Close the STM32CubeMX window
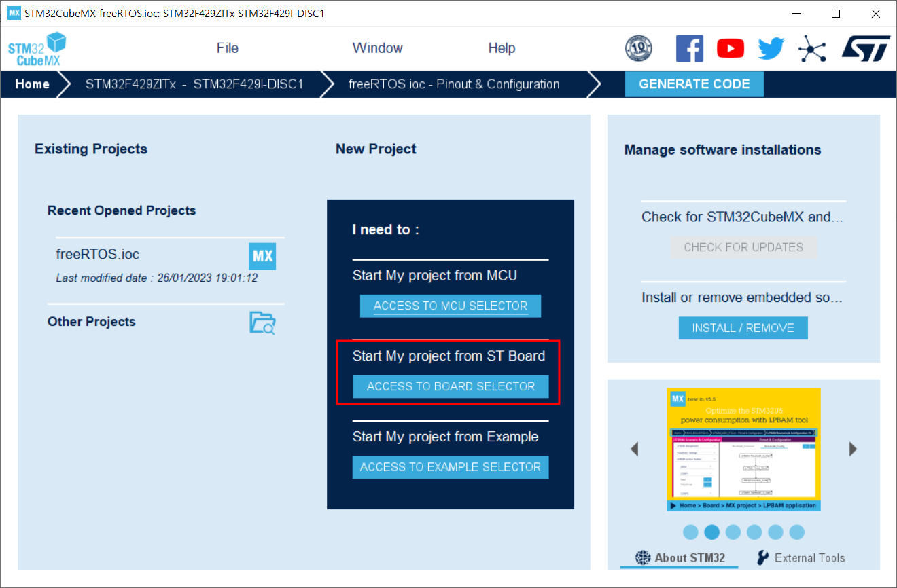 tap(876, 14)
